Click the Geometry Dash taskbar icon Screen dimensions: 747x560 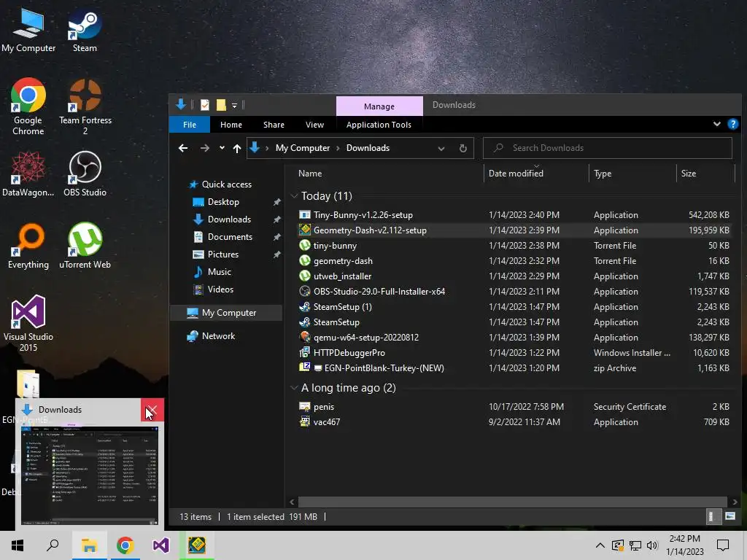197,545
